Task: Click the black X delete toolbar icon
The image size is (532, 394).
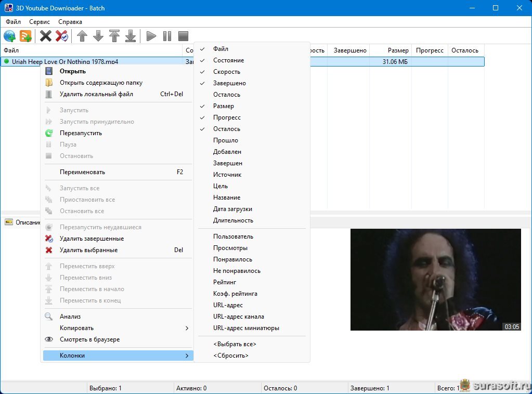Action: [45, 36]
